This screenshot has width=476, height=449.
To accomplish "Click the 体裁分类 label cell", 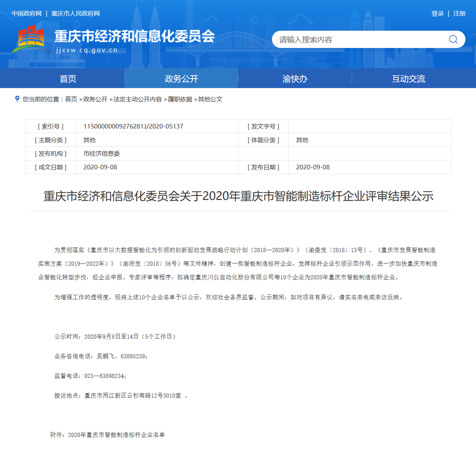I will [x=264, y=140].
